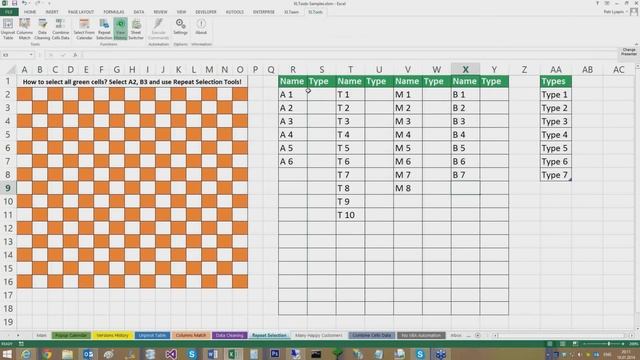Switch to Page Break Preview in status bar
The image size is (640, 360).
point(575,344)
